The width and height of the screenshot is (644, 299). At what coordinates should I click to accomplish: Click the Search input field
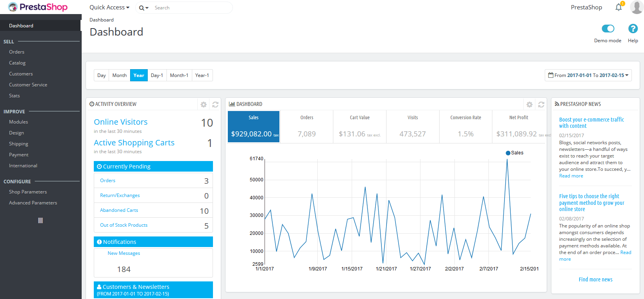[x=191, y=8]
